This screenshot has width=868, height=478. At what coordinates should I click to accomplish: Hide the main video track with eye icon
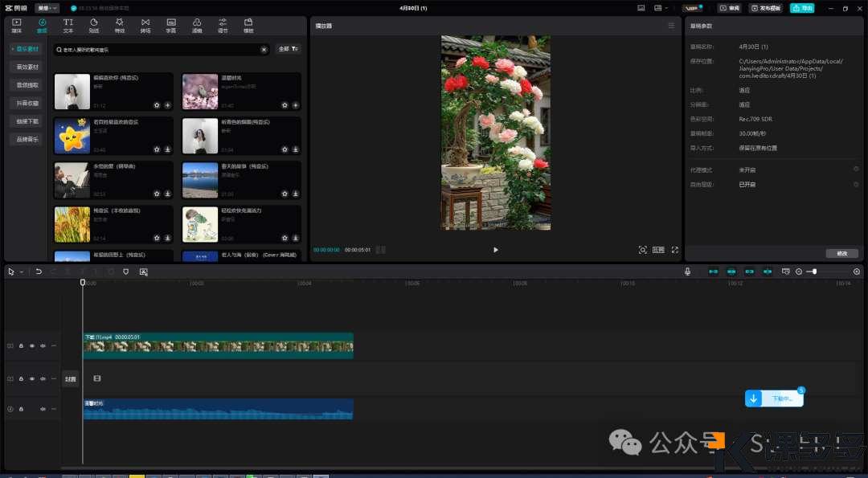click(x=32, y=345)
